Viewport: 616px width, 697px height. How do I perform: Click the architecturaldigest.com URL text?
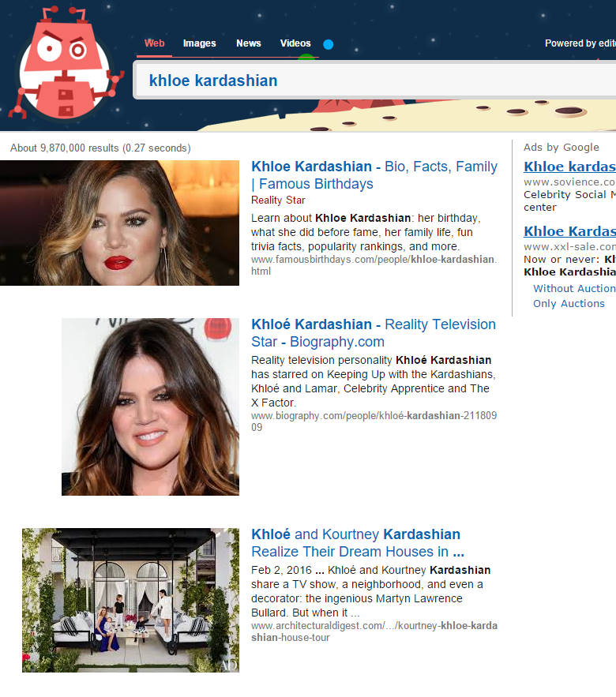(x=374, y=631)
